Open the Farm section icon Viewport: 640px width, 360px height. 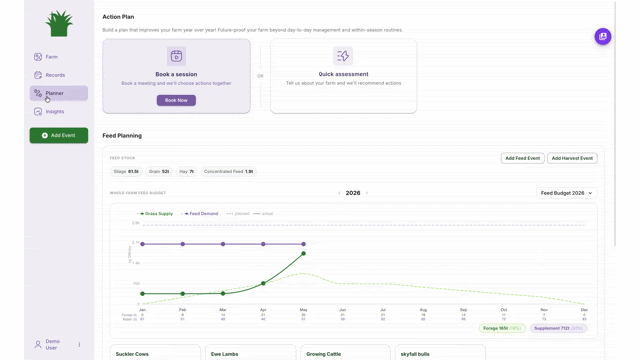pos(38,57)
